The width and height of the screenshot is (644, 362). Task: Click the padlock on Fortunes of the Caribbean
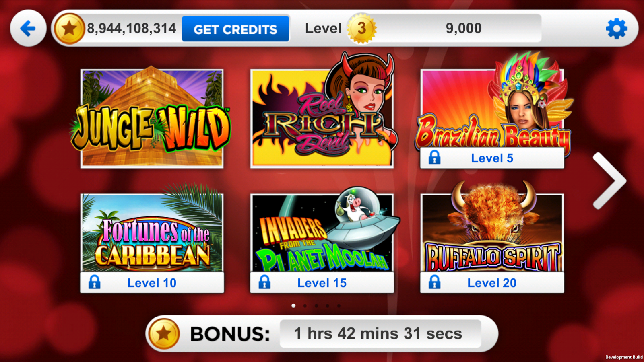pos(94,282)
